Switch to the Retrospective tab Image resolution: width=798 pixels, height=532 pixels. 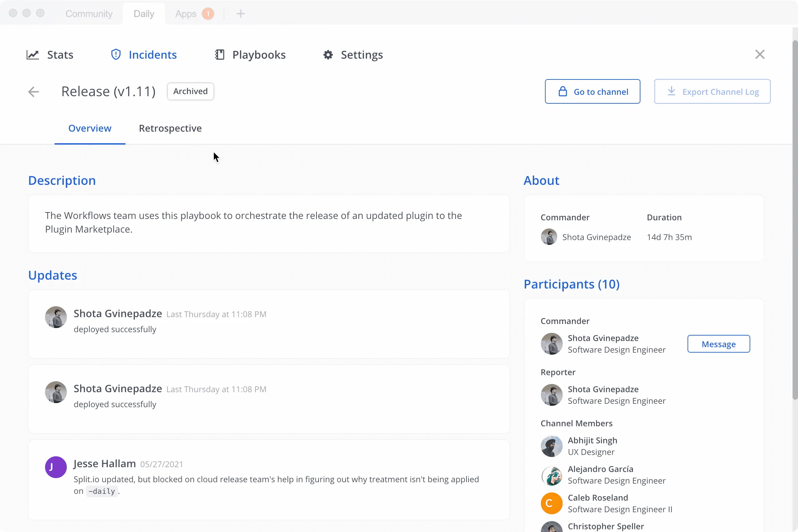[170, 128]
